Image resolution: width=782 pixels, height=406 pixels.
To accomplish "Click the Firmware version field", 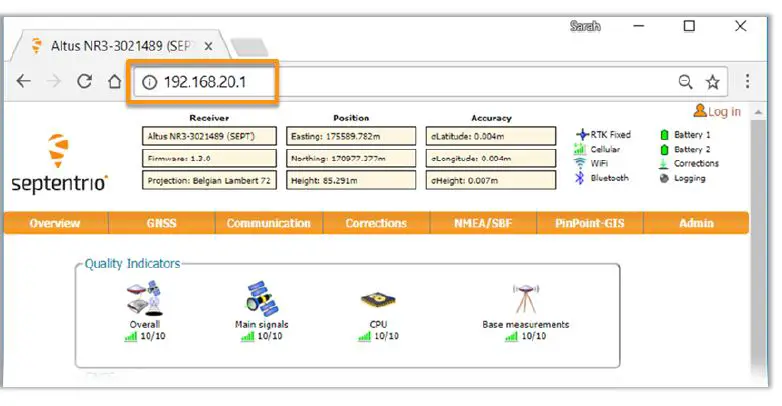I will 209,158.
